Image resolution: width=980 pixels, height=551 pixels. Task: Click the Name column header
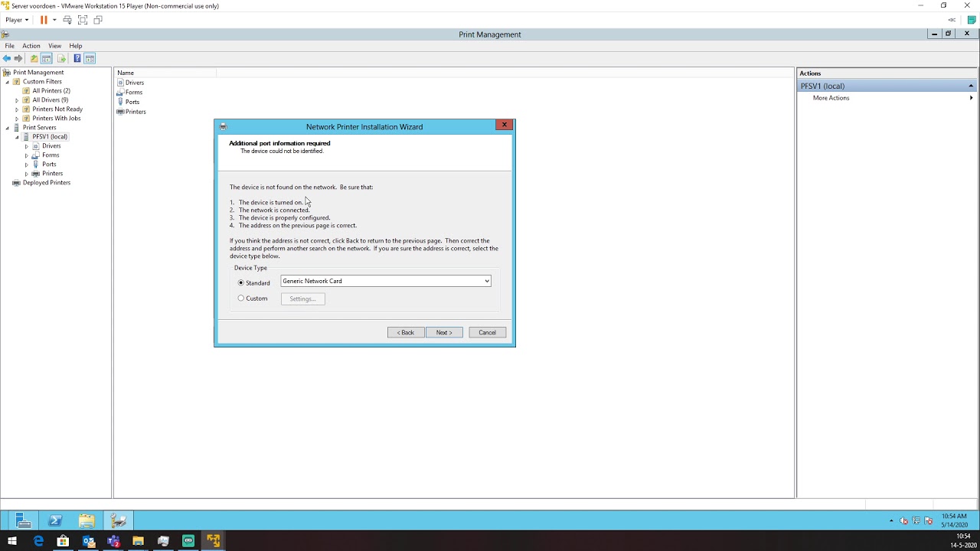click(x=165, y=73)
